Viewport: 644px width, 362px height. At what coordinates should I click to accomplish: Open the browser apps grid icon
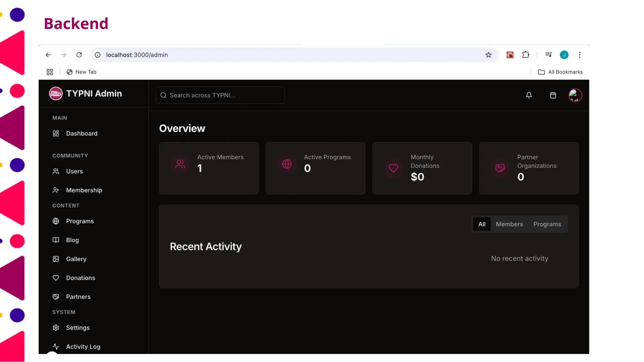point(50,72)
